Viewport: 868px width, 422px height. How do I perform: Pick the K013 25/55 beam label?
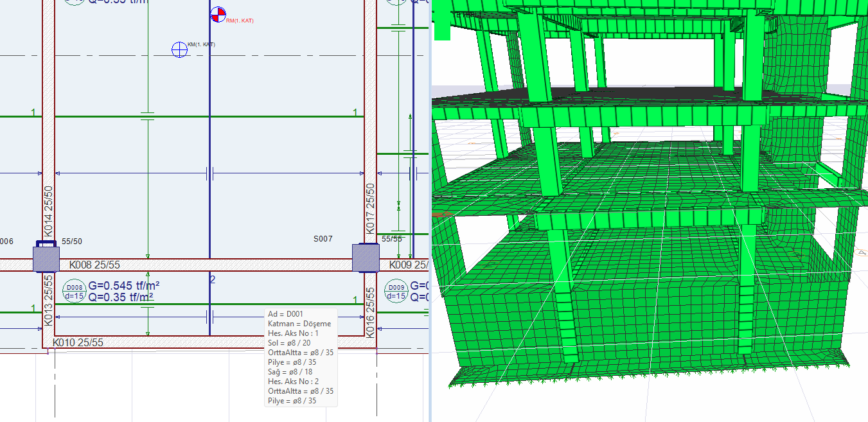tap(48, 301)
